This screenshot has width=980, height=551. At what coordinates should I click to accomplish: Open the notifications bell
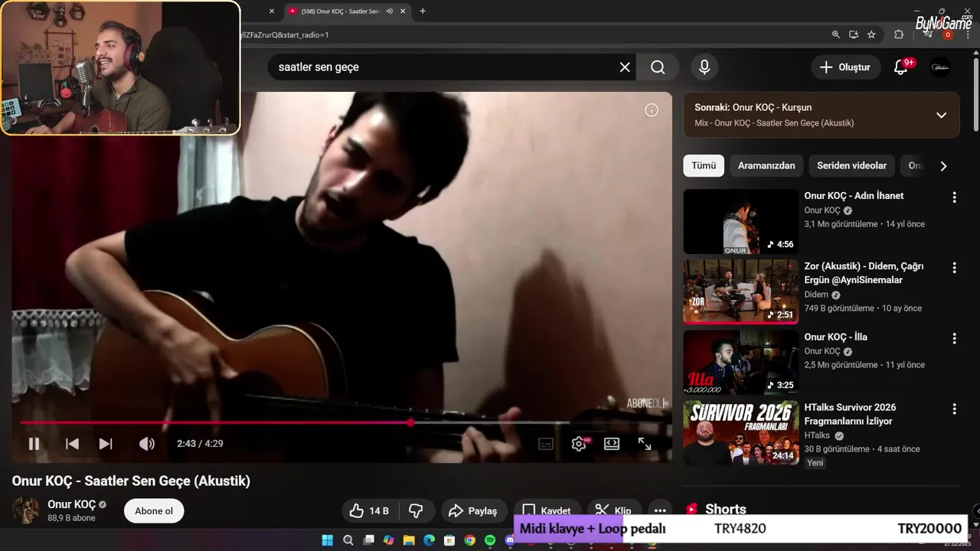(x=901, y=67)
